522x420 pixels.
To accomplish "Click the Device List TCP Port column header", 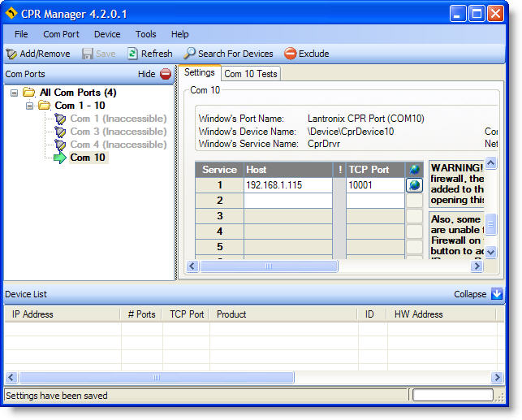I will click(x=186, y=314).
